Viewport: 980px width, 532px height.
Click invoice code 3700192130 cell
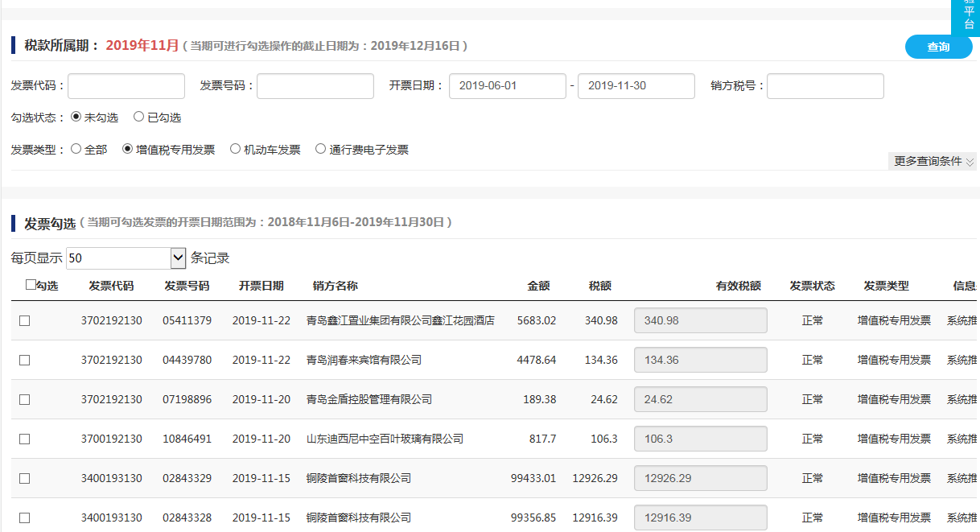pyautogui.click(x=111, y=439)
